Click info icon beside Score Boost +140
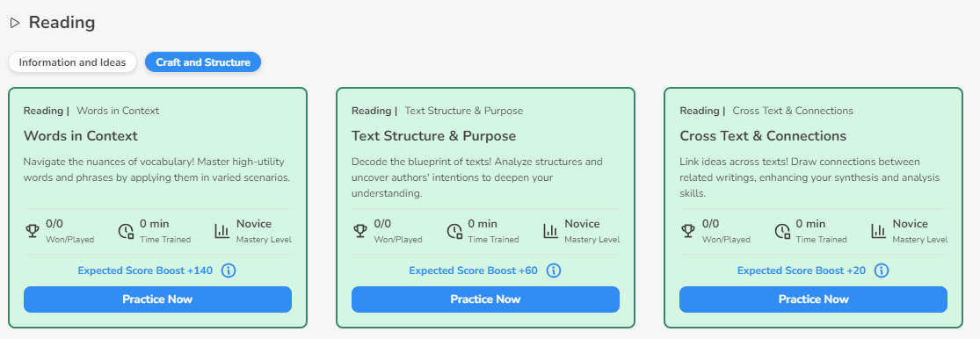The image size is (980, 339). pyautogui.click(x=229, y=270)
